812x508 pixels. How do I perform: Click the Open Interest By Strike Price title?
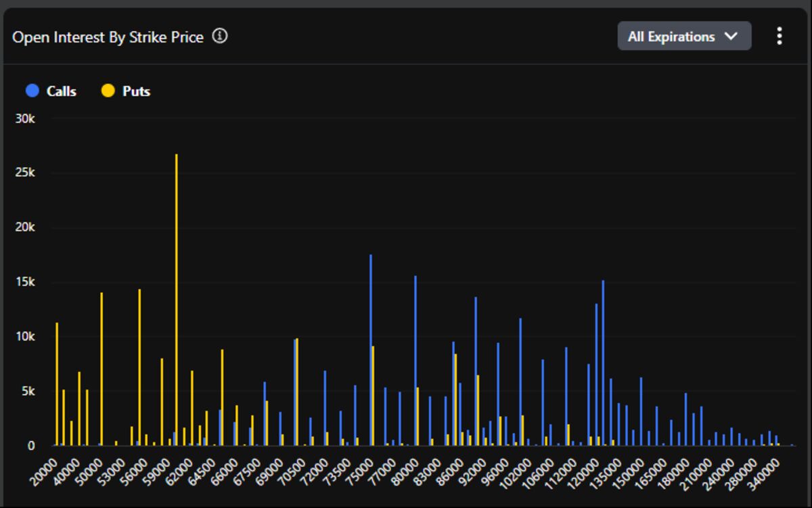click(x=108, y=37)
